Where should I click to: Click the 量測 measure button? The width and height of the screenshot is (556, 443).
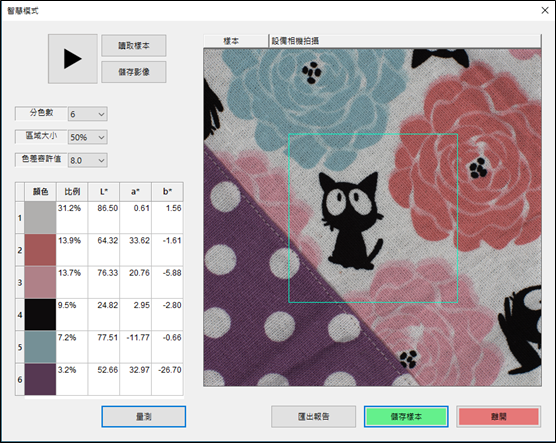point(144,416)
